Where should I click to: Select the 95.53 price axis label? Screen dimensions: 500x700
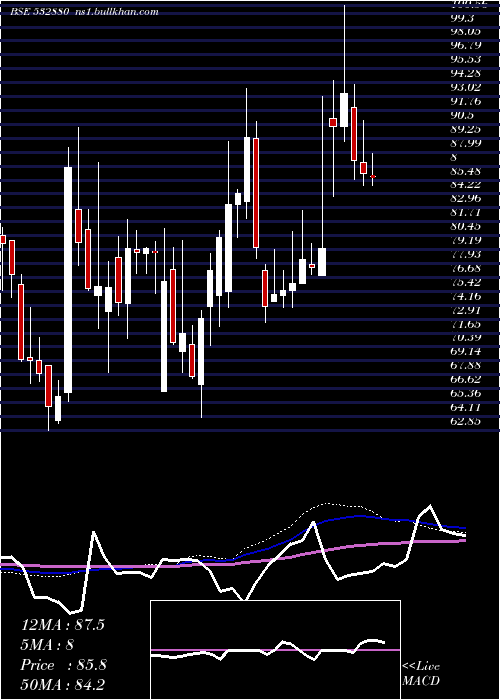tap(466, 59)
